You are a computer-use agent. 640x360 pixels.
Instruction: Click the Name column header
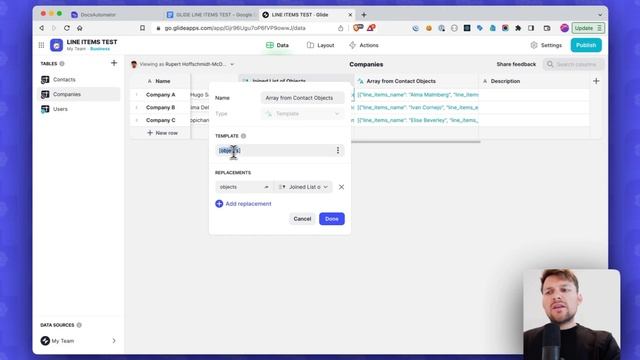(161, 81)
